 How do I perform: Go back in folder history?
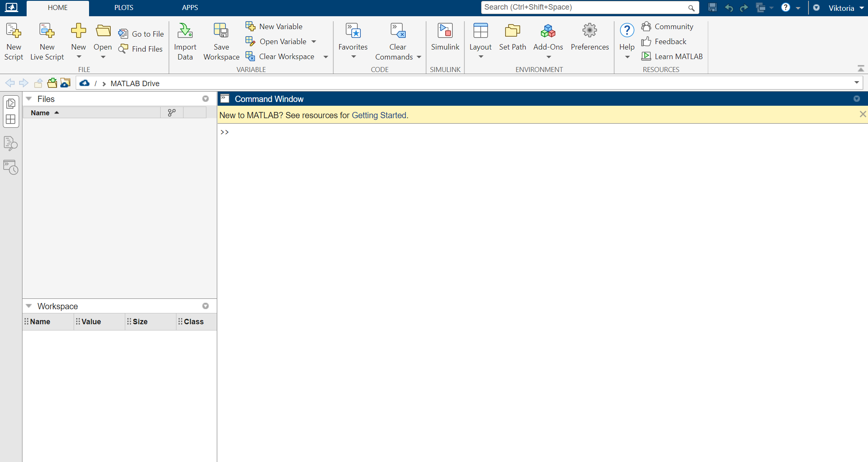pos(10,83)
